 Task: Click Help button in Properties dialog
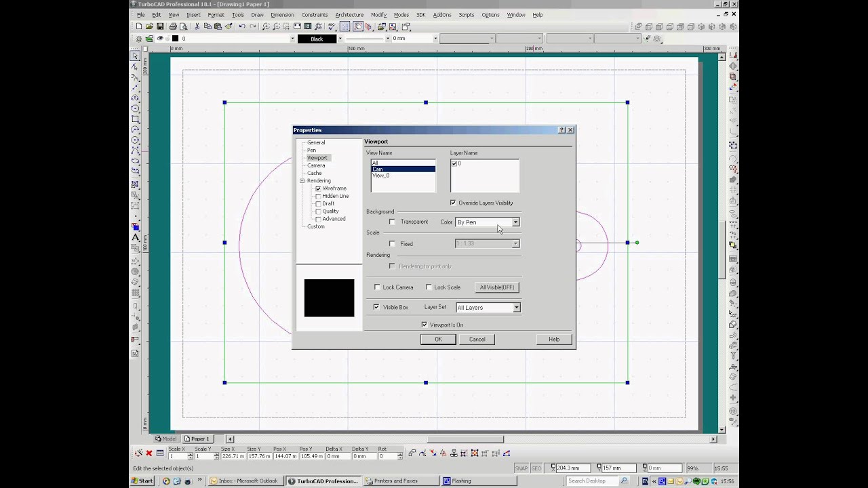554,339
